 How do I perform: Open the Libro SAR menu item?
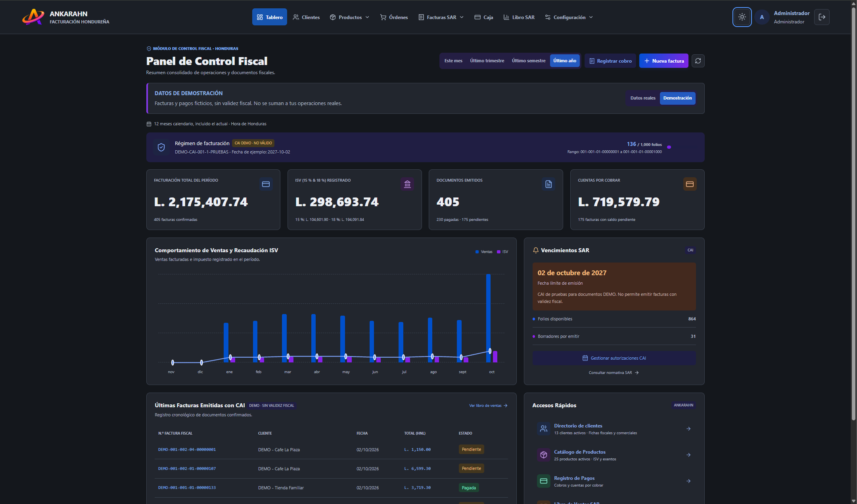click(519, 17)
